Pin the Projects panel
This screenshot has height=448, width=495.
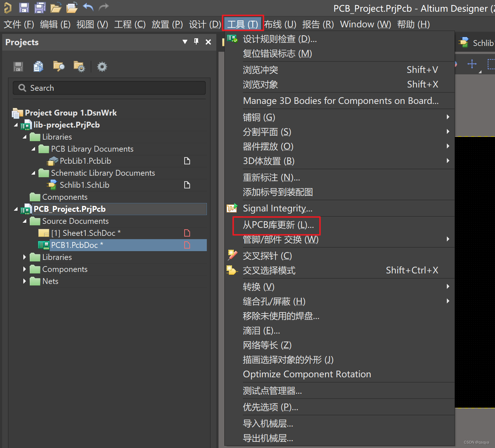196,42
